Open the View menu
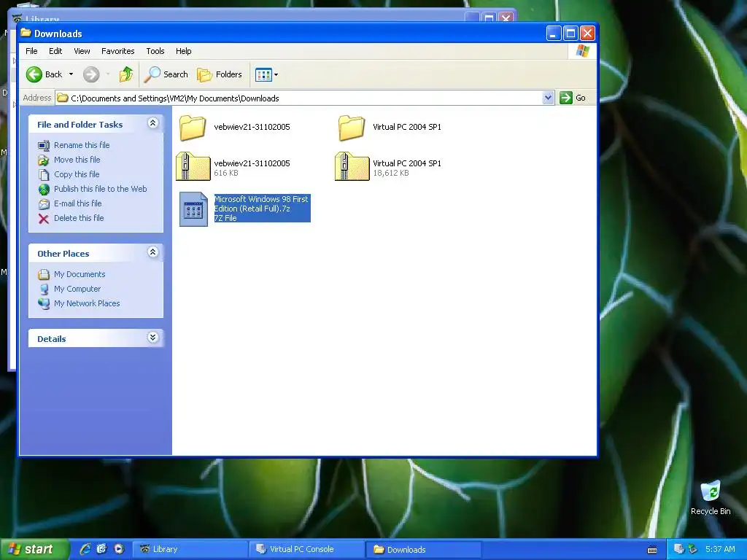 pyautogui.click(x=82, y=51)
